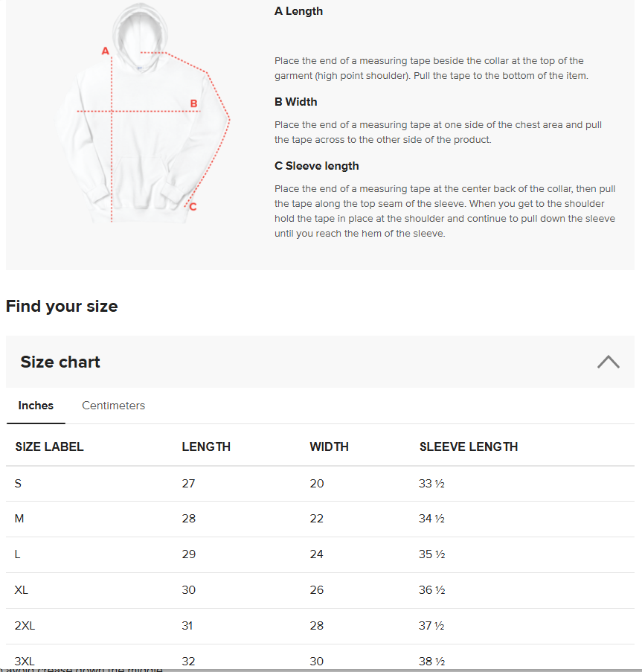Collapse the Size chart chevron arrow

click(609, 362)
